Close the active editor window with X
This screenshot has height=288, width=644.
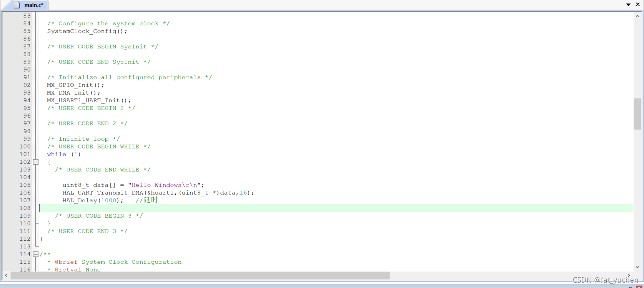(637, 4)
